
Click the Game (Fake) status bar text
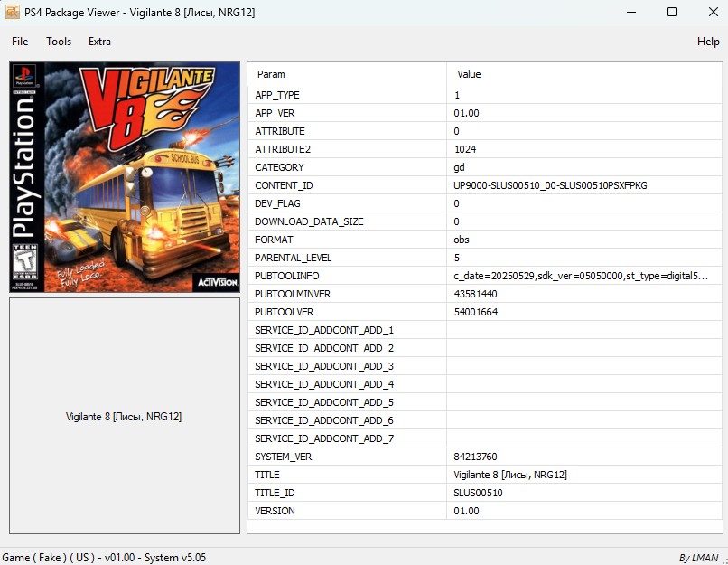(x=104, y=558)
